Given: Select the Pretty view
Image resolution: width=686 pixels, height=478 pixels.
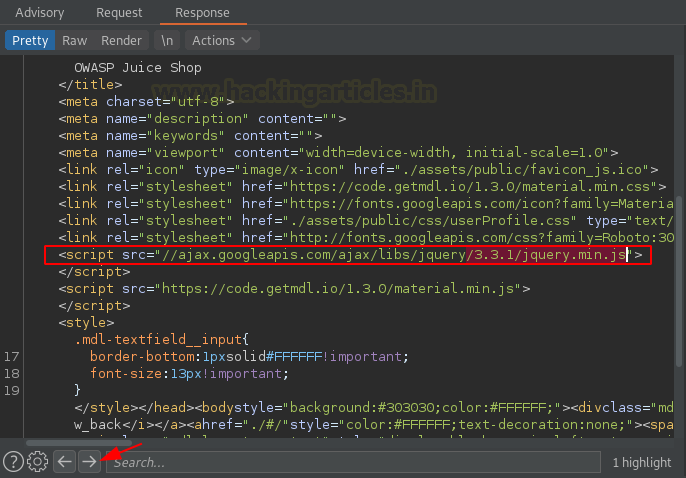Looking at the screenshot, I should tap(30, 40).
